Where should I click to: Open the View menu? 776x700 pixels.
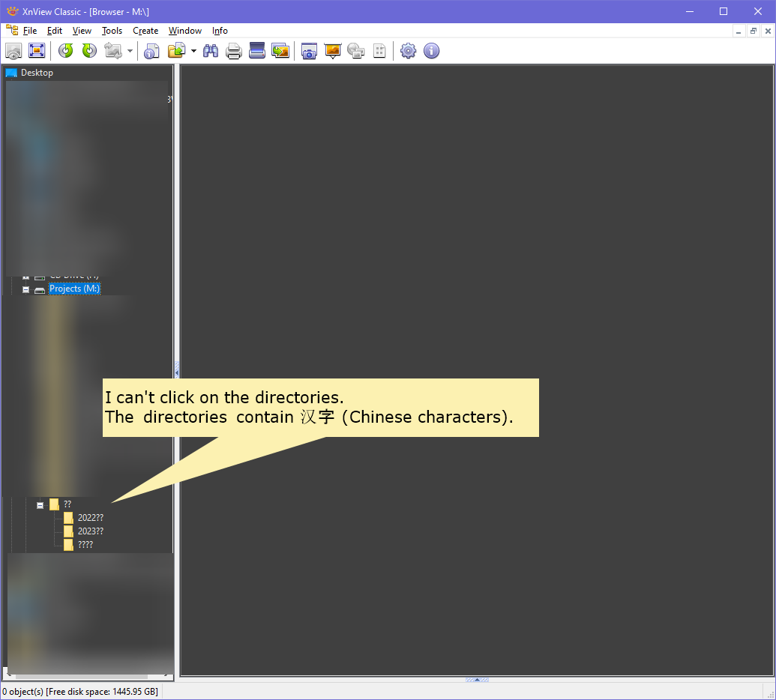point(82,31)
